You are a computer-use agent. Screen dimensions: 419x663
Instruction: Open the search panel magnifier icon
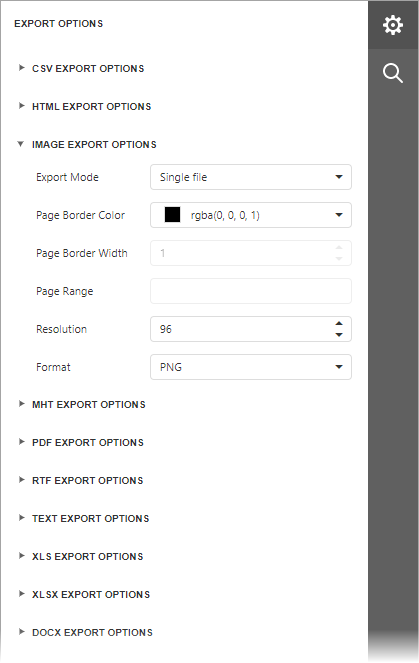(393, 73)
